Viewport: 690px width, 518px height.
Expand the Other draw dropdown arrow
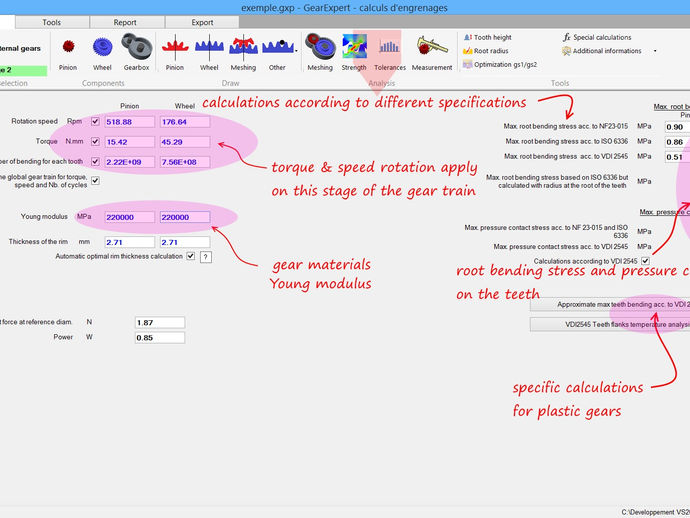click(x=296, y=51)
